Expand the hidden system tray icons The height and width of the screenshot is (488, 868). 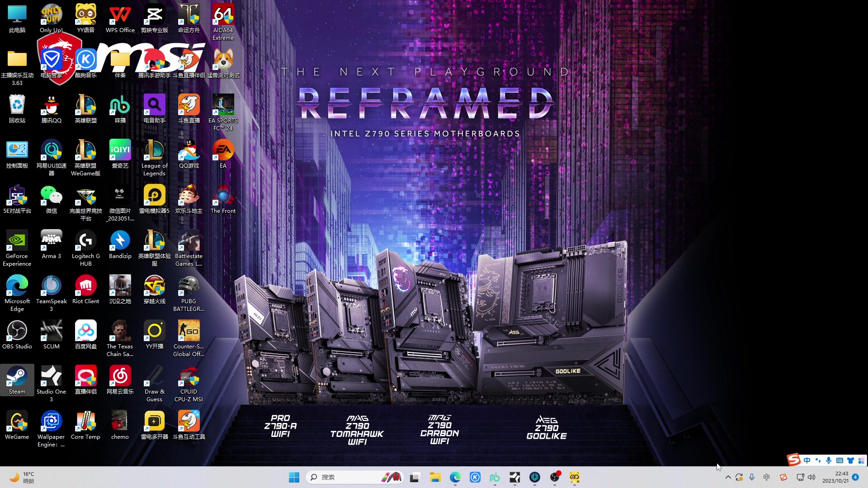[x=728, y=477]
